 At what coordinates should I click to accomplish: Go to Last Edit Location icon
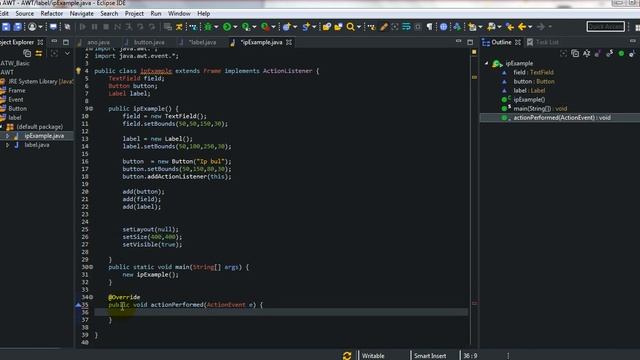(x=509, y=27)
